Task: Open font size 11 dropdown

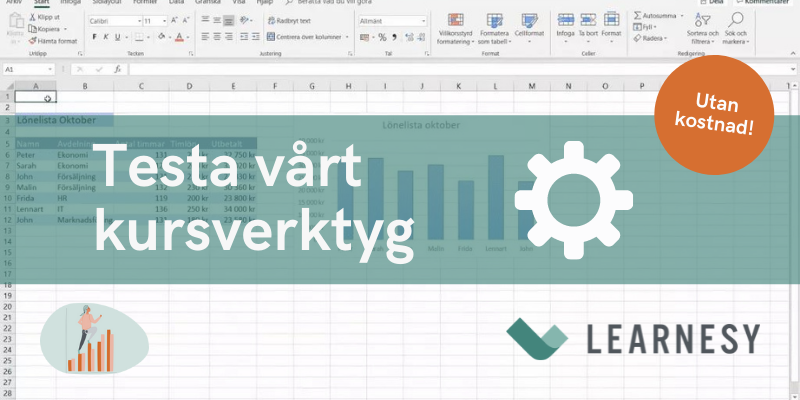Action: [x=164, y=21]
